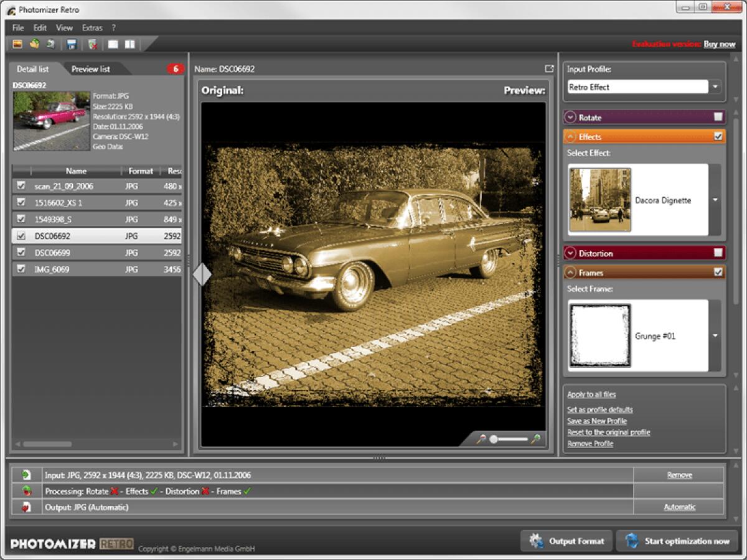Remove image via the red-cross toolbar icon

[92, 44]
